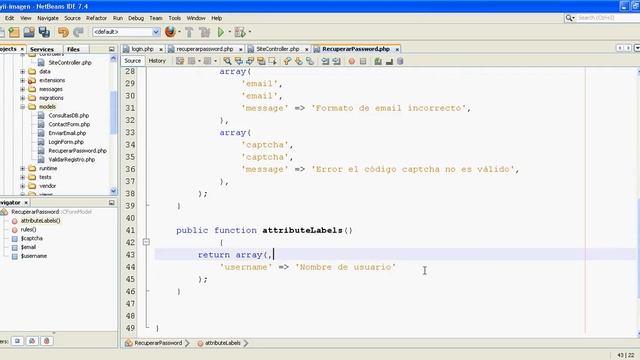Open LoginForm.php in the models folder
Viewport: 640px width, 360px height.
[x=66, y=142]
